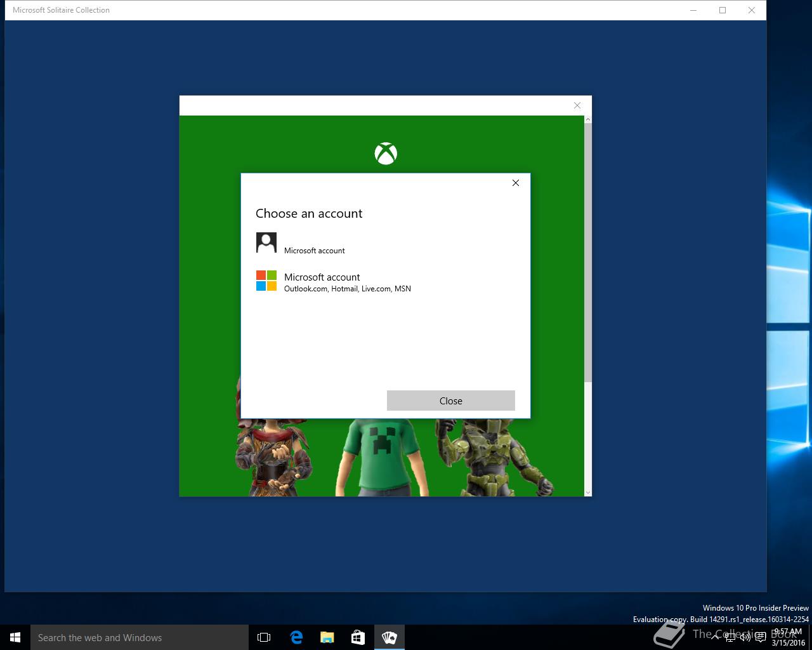Screen dimensions: 812x650
Task: Click Solitaire Collection taskbar icon
Action: point(389,637)
